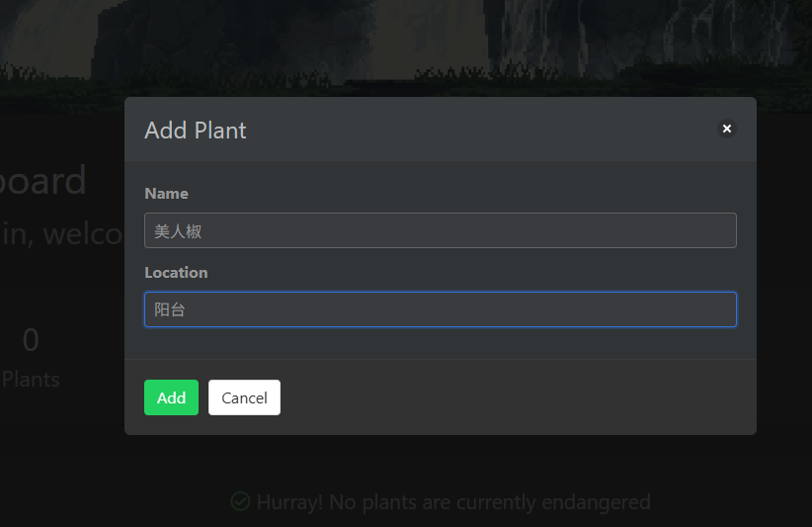Click the white Cancel button
Viewport: 812px width, 527px height.
click(244, 397)
